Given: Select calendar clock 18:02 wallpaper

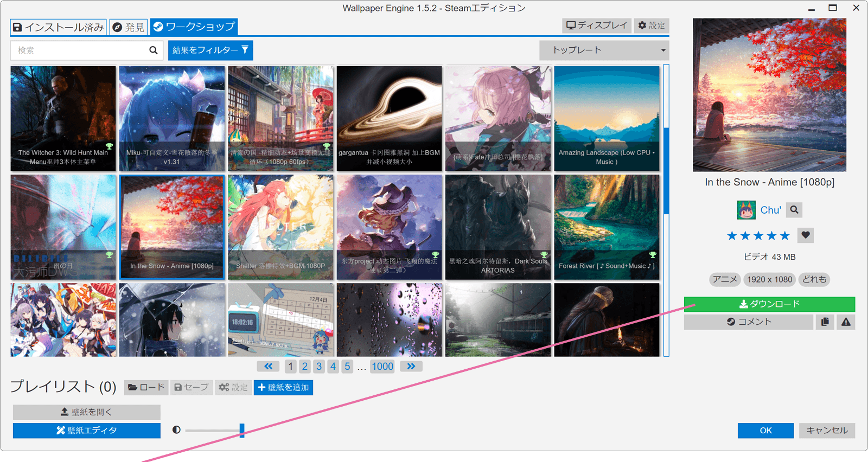Looking at the screenshot, I should [x=280, y=319].
